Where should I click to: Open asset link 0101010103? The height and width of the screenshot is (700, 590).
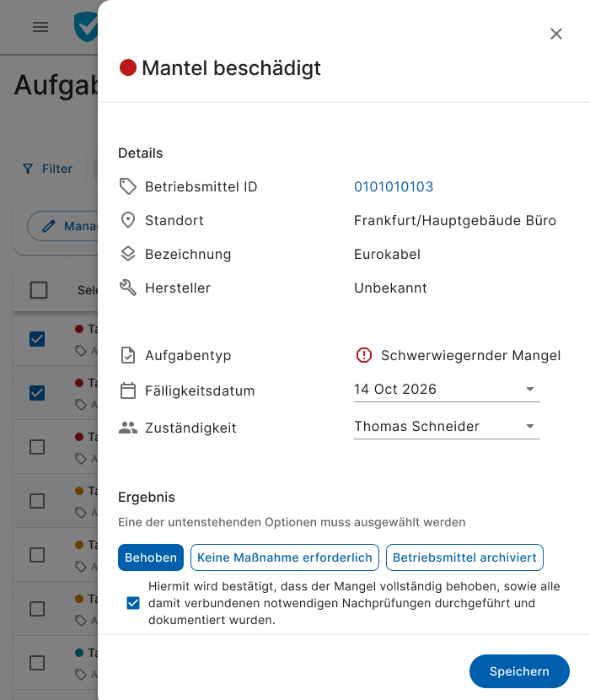(x=394, y=186)
